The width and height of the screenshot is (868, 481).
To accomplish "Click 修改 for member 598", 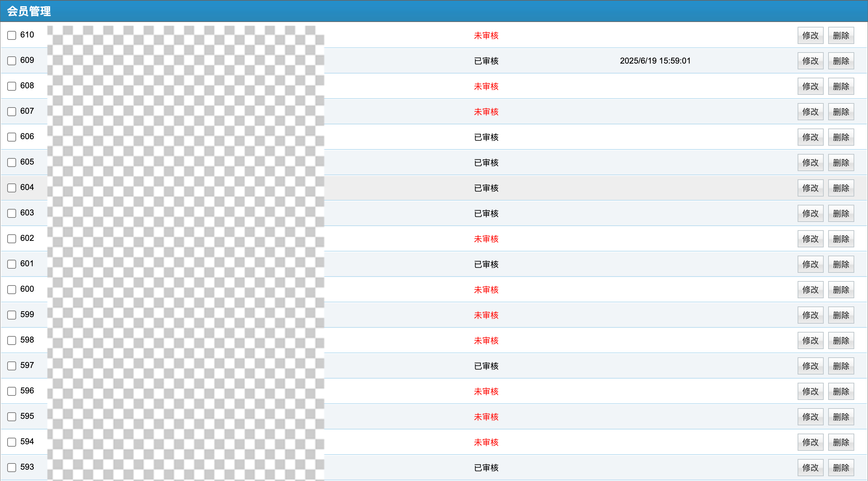I will pyautogui.click(x=810, y=340).
